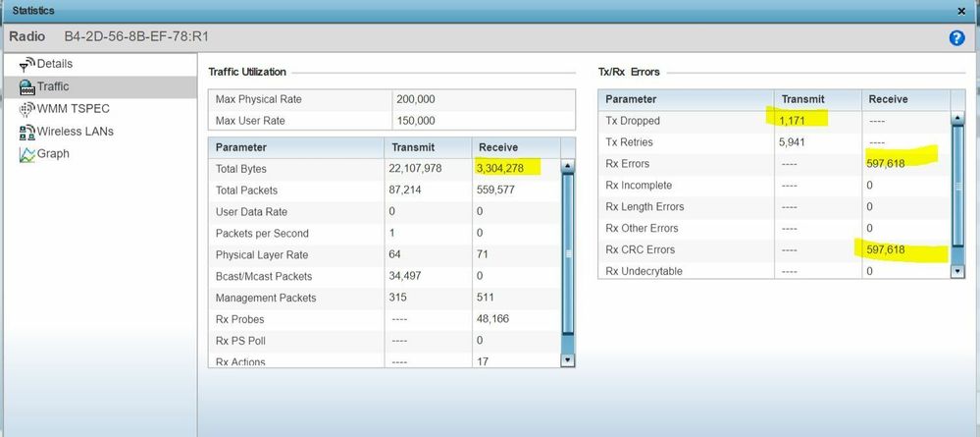Open the Wireless LANs section
The height and width of the screenshot is (437, 980).
(75, 132)
